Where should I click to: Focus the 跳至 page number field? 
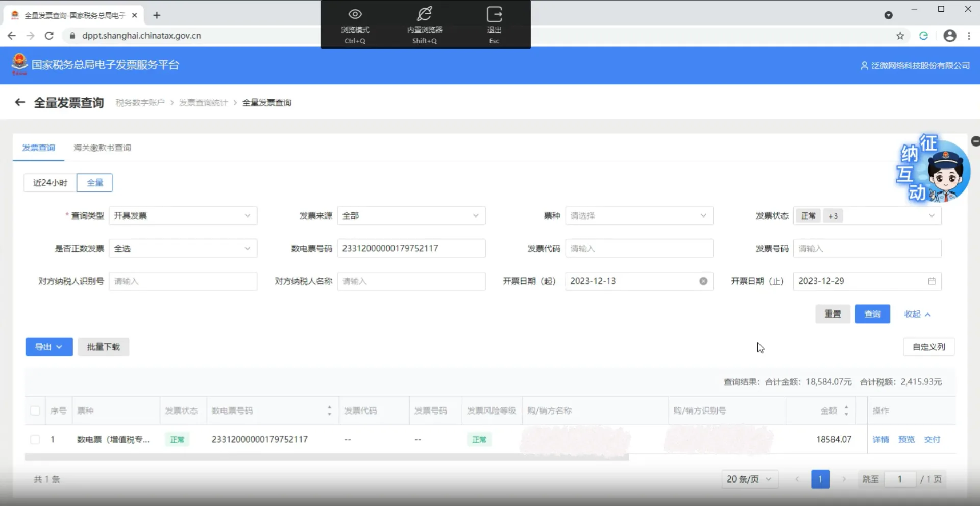pos(900,479)
